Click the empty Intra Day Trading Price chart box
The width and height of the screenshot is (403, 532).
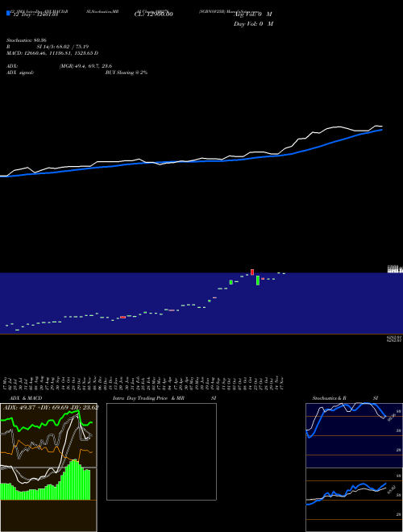(x=161, y=451)
